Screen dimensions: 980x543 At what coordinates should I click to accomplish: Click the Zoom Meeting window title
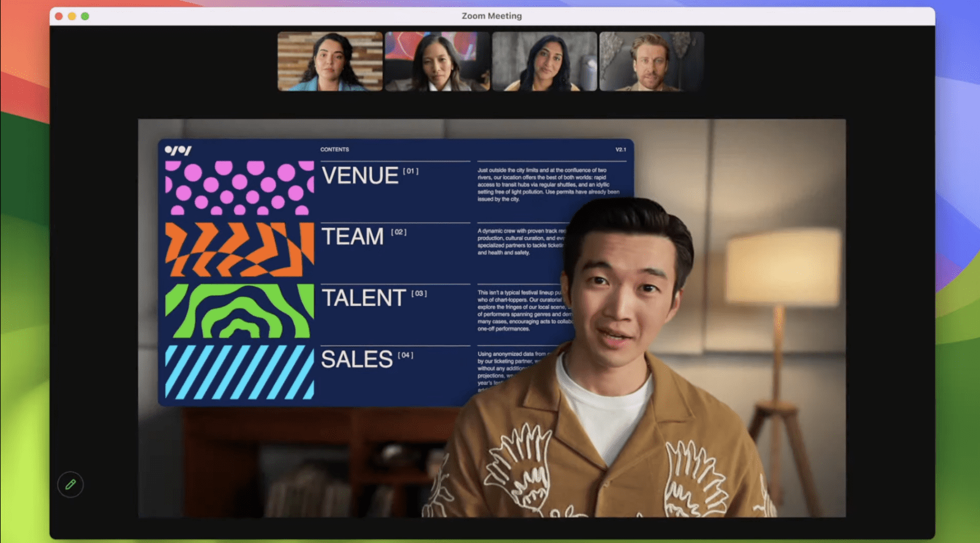tap(492, 16)
